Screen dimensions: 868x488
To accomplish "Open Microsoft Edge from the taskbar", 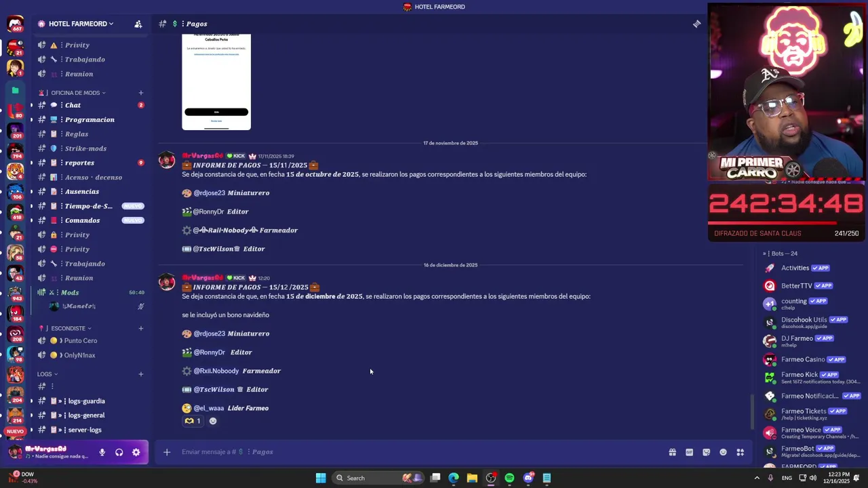I will pos(454,478).
